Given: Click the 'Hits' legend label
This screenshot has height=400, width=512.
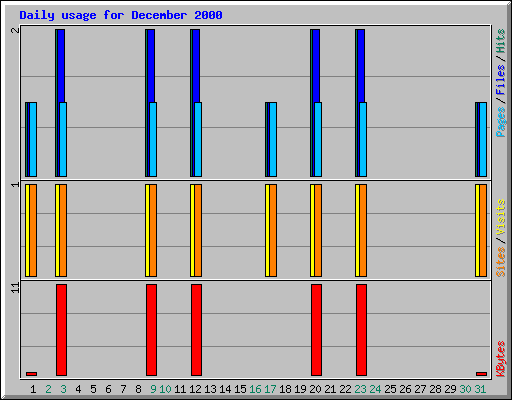Looking at the screenshot, I should 500,41.
